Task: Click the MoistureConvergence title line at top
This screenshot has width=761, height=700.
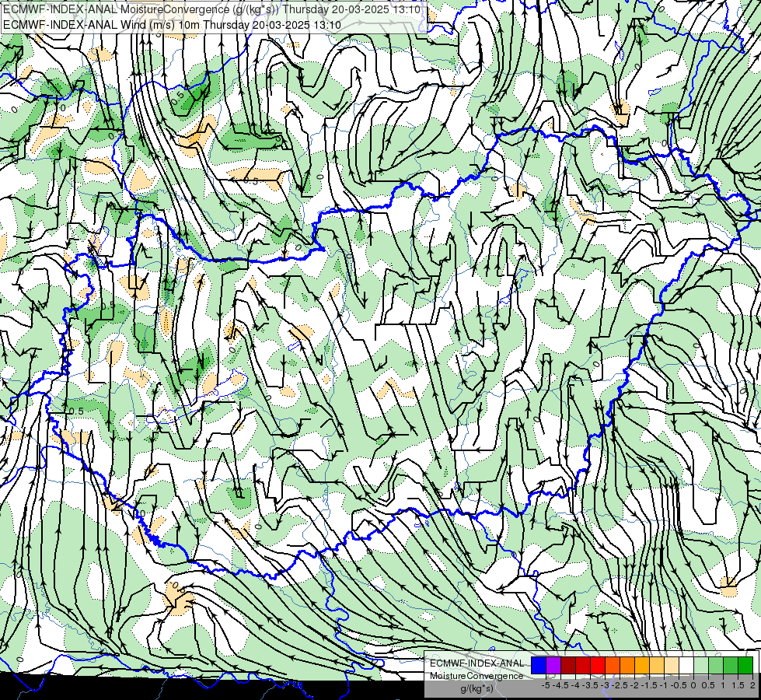Action: click(212, 9)
